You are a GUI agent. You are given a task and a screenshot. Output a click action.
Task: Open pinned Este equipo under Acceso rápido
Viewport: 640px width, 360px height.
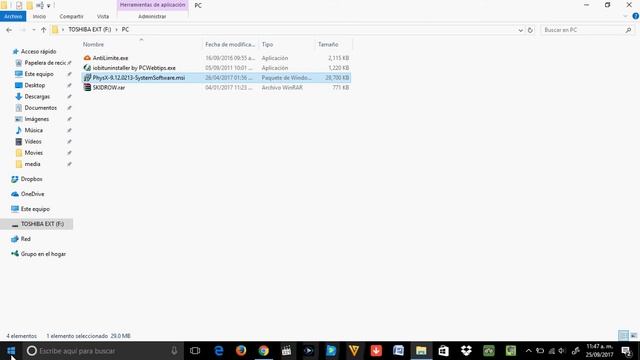click(39, 74)
